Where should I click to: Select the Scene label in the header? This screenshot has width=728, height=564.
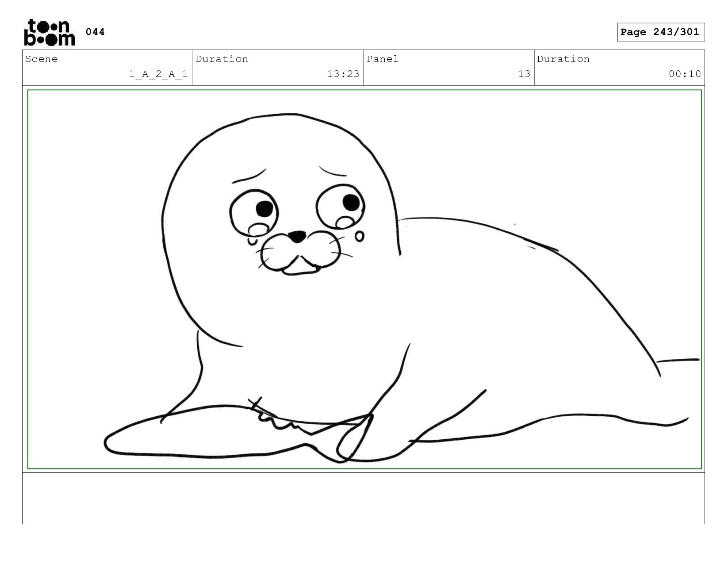click(x=42, y=59)
